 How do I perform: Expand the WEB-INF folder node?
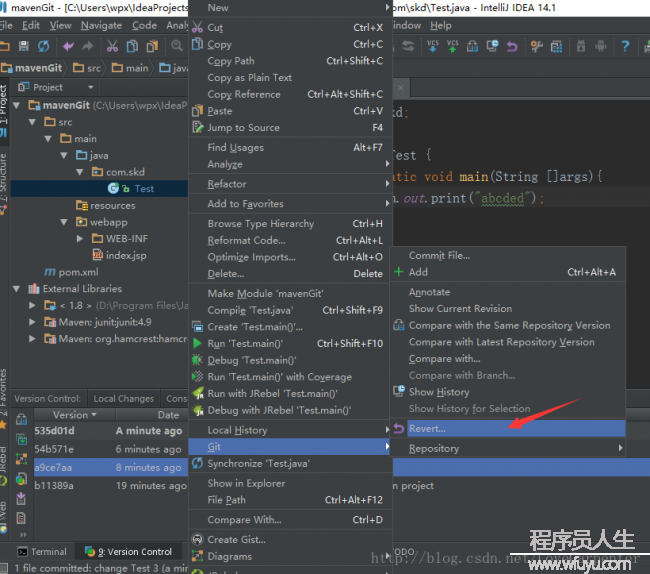[x=80, y=239]
